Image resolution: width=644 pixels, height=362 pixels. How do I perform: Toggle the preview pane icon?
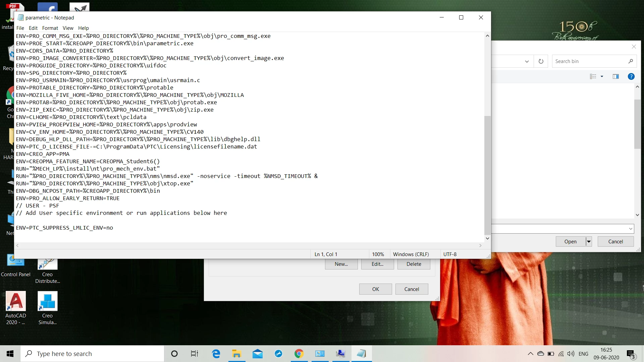pos(615,76)
